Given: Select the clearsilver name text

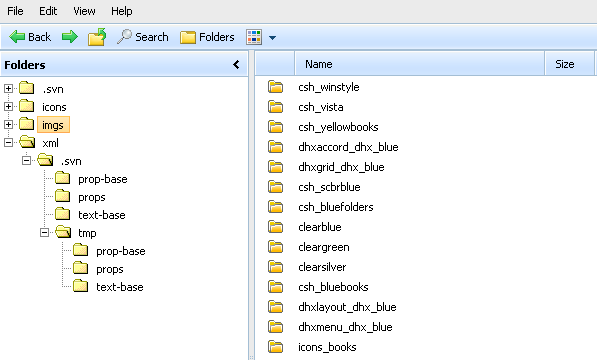Looking at the screenshot, I should coord(322,267).
